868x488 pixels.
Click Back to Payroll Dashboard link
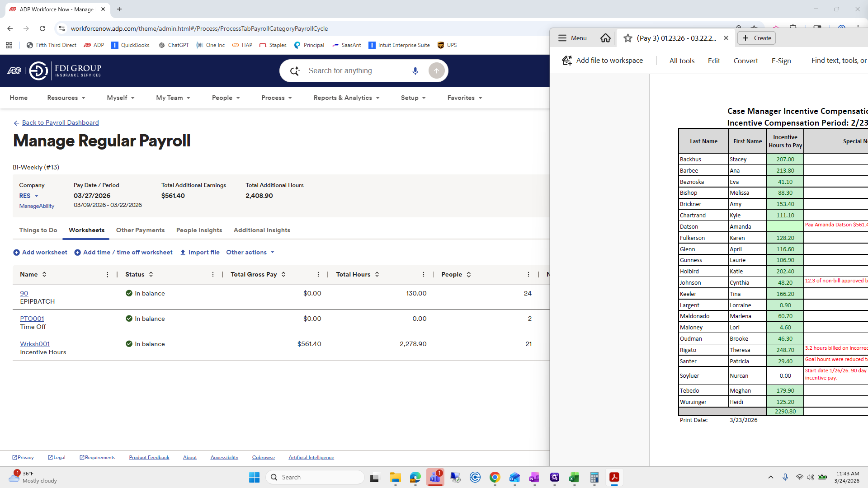point(60,122)
